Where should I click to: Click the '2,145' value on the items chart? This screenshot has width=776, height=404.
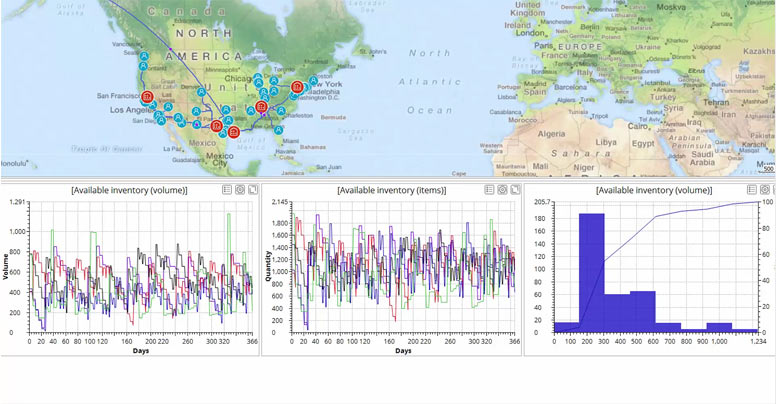coord(280,202)
